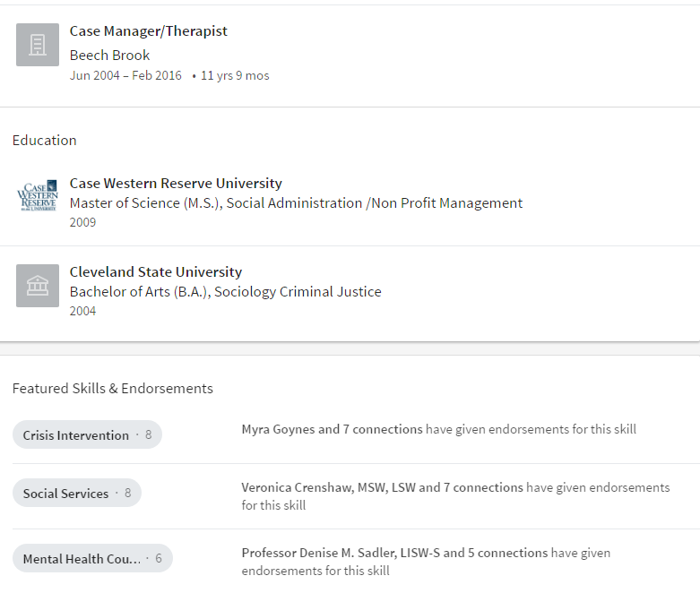The image size is (700, 593).
Task: Click the Cleveland State University institution icon
Action: [x=38, y=286]
